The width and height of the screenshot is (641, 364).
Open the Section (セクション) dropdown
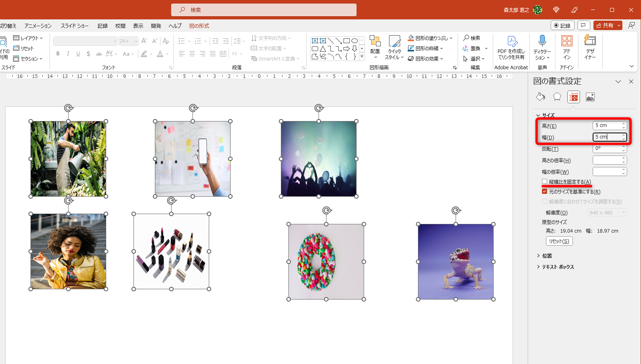coord(28,59)
